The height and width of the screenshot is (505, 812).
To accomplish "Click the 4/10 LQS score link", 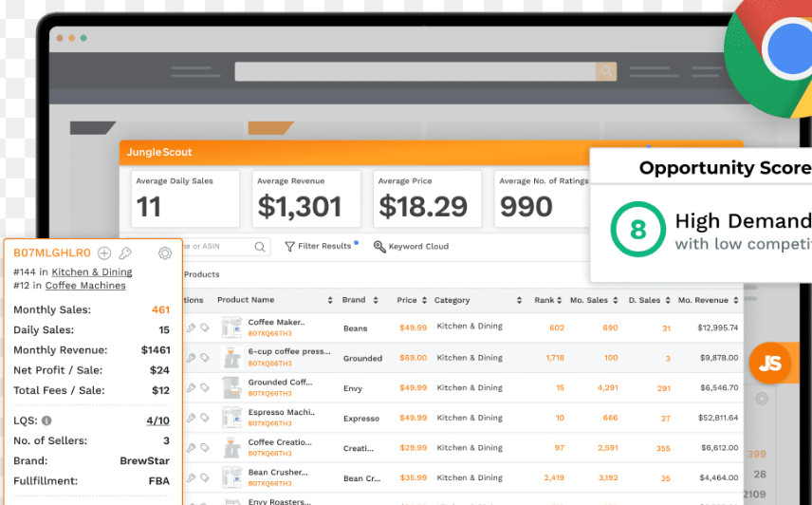I will [157, 421].
